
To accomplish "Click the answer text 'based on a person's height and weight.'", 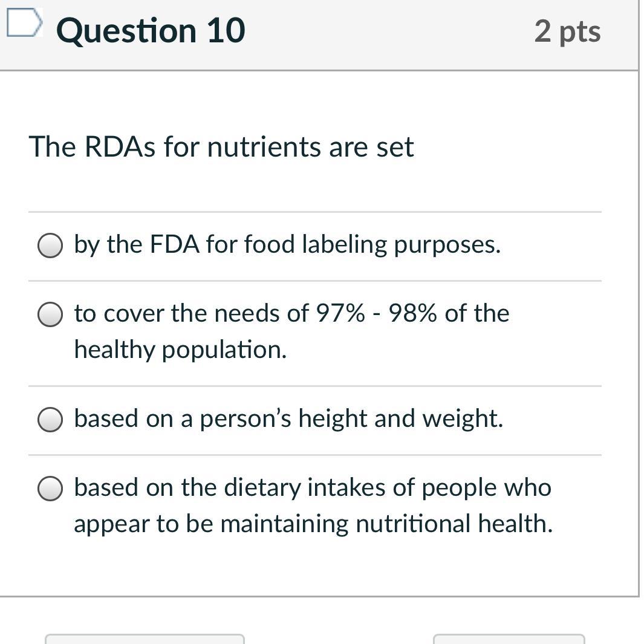I will click(288, 418).
